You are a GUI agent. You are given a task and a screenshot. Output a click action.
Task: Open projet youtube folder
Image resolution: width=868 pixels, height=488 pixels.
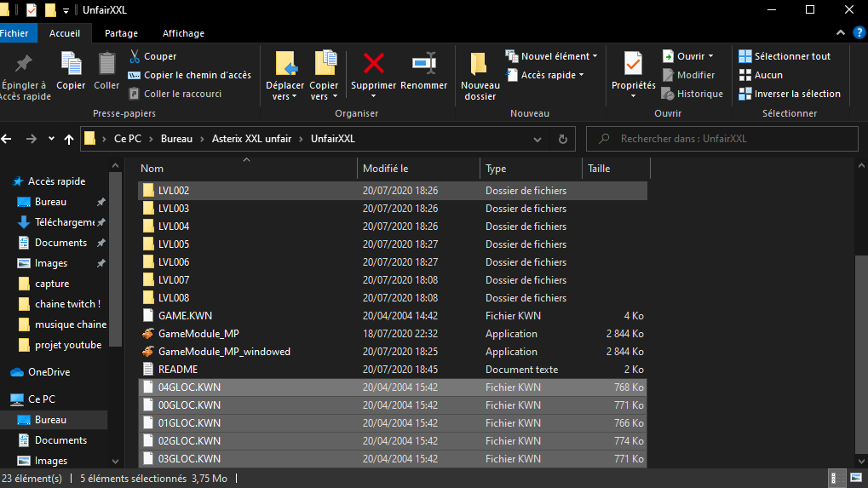pyautogui.click(x=68, y=345)
